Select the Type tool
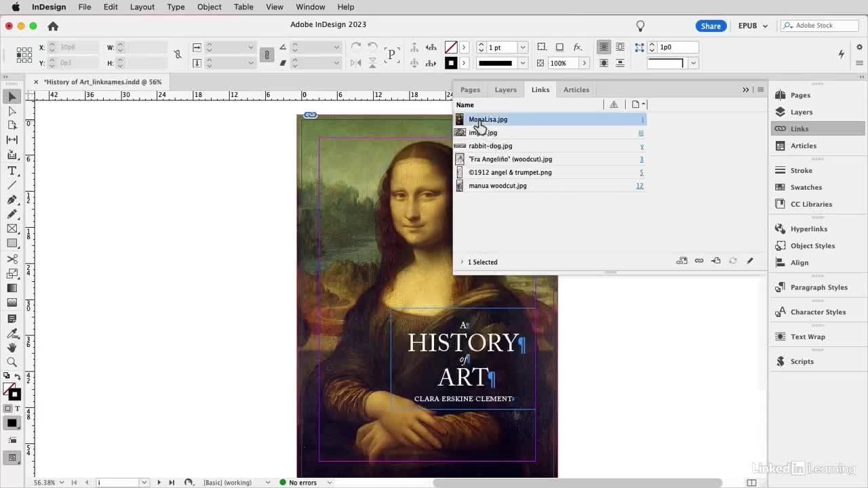 click(12, 171)
